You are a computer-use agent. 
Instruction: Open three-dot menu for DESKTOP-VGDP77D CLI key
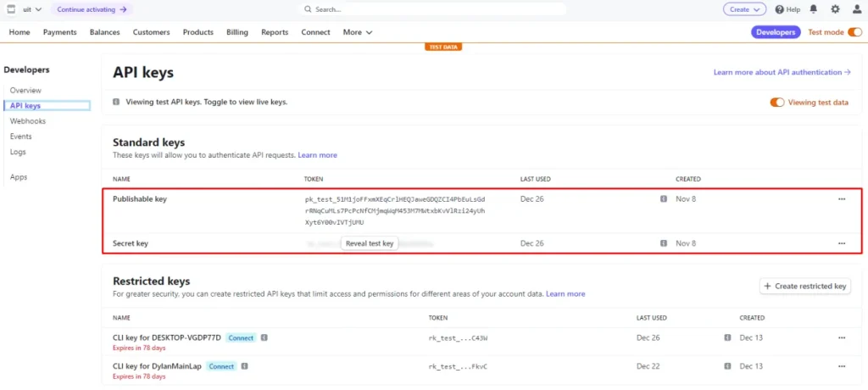(841, 337)
